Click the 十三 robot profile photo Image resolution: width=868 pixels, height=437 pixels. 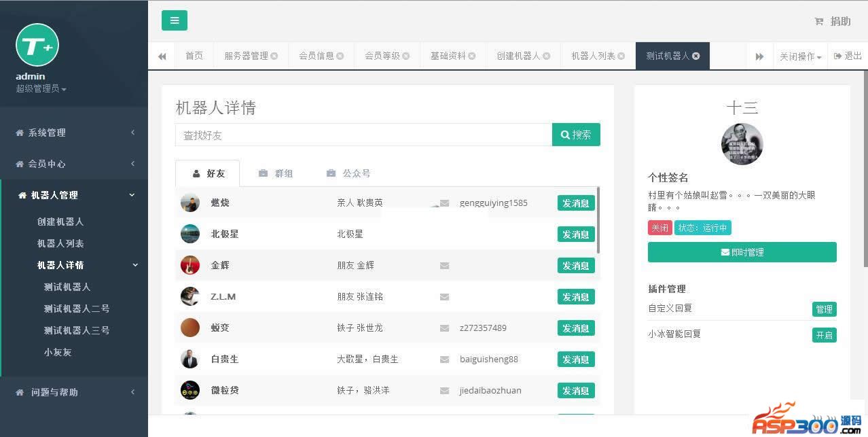pyautogui.click(x=742, y=144)
